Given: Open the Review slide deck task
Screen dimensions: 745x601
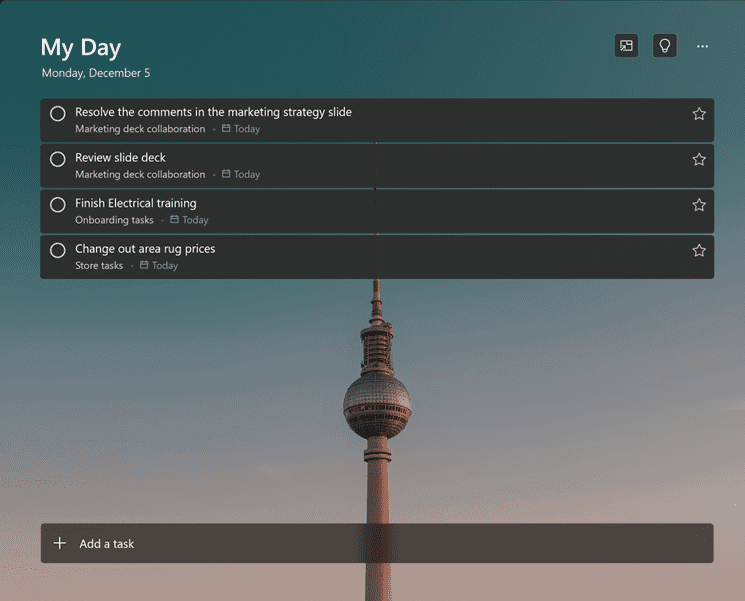Looking at the screenshot, I should (x=377, y=166).
